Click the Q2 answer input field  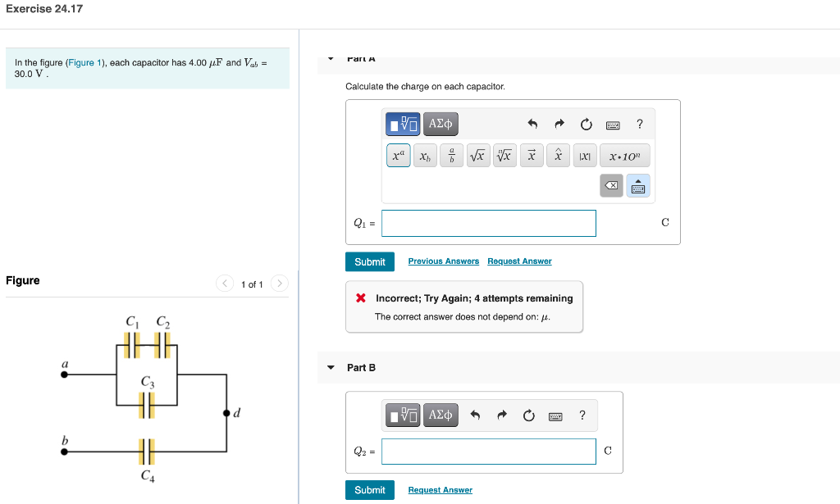pos(489,452)
